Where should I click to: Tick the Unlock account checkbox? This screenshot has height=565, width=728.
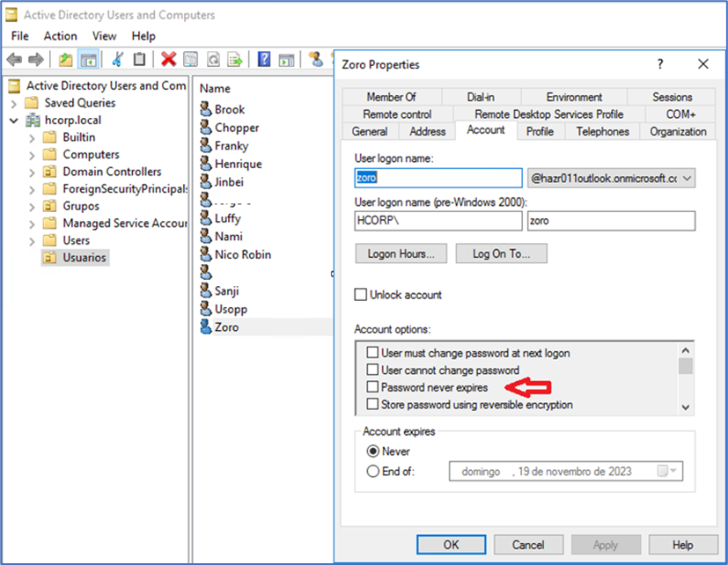360,295
